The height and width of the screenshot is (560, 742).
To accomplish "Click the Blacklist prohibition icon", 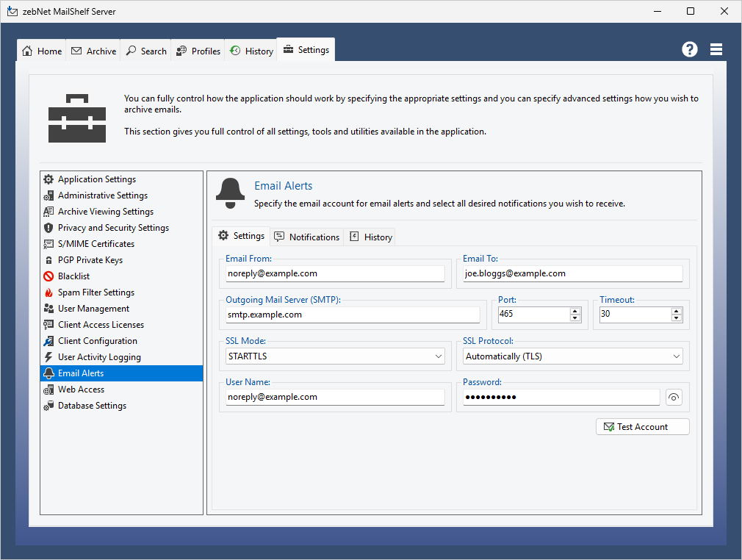I will pyautogui.click(x=48, y=276).
